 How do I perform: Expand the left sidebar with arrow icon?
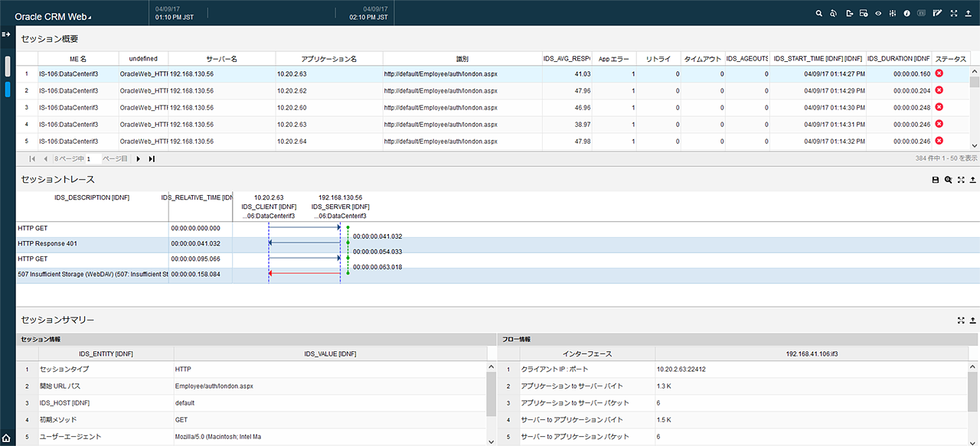[5, 34]
